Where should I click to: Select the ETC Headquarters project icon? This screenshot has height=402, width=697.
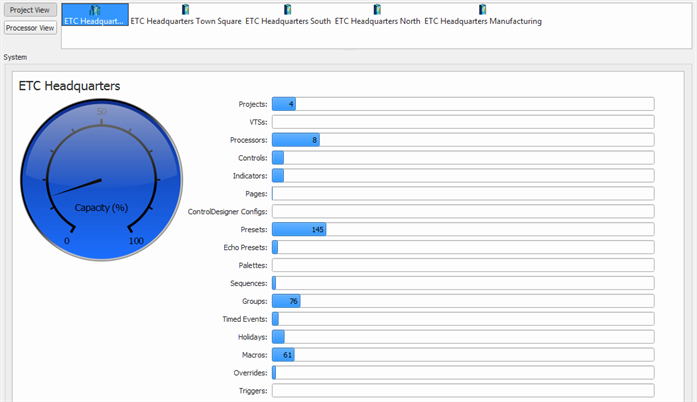click(95, 15)
